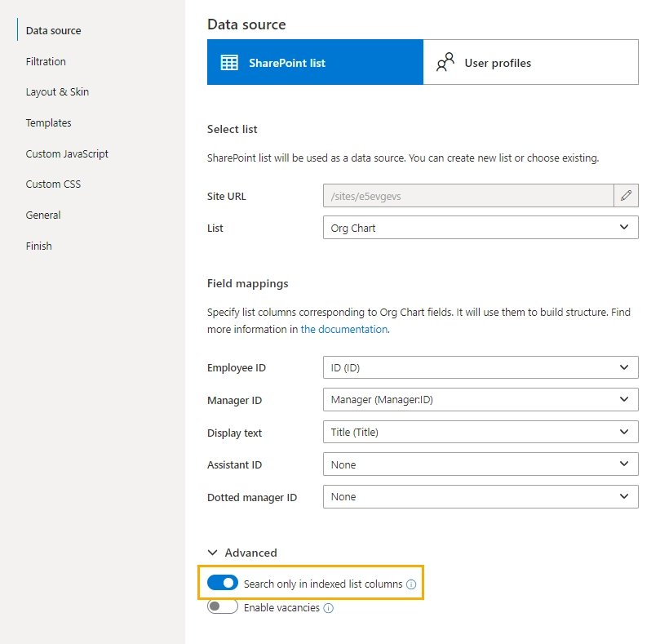This screenshot has width=660, height=644.
Task: Go to the Filtration step
Action: point(46,61)
